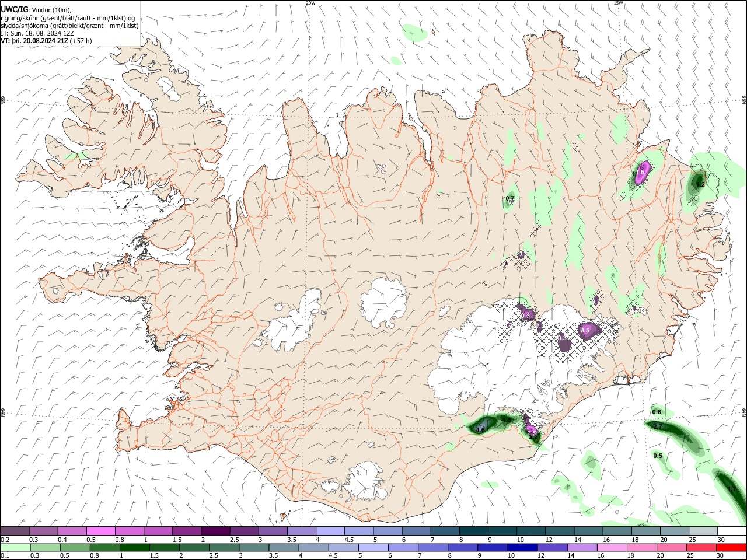Click the light pink swatch labeled 16 in the rain legend
747x560 pixels.
pos(612,548)
